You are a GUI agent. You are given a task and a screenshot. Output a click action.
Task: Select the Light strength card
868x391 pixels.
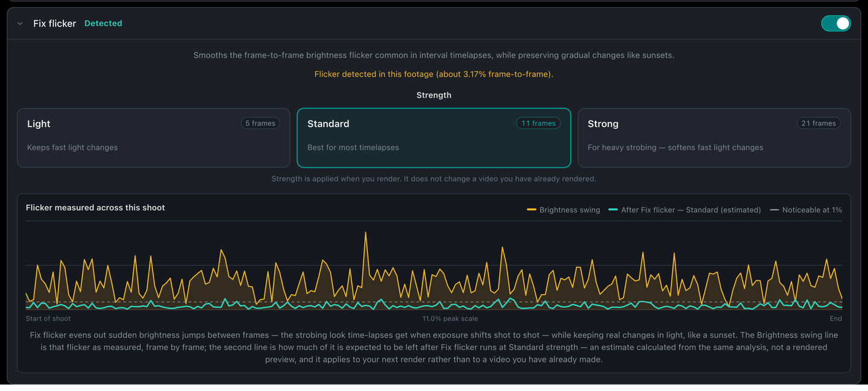click(x=154, y=138)
